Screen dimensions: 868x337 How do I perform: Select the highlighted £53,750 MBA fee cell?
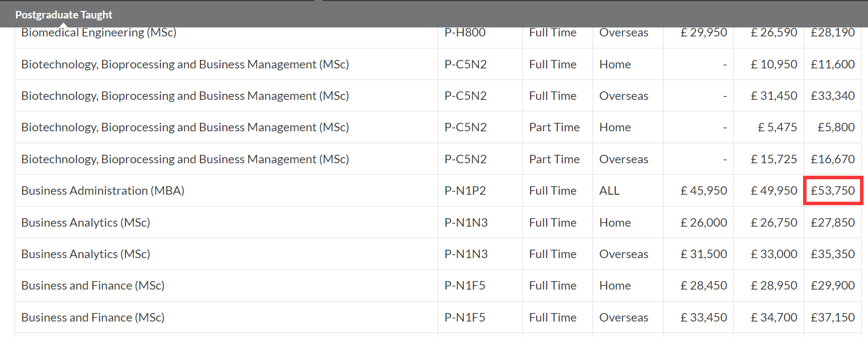(833, 191)
